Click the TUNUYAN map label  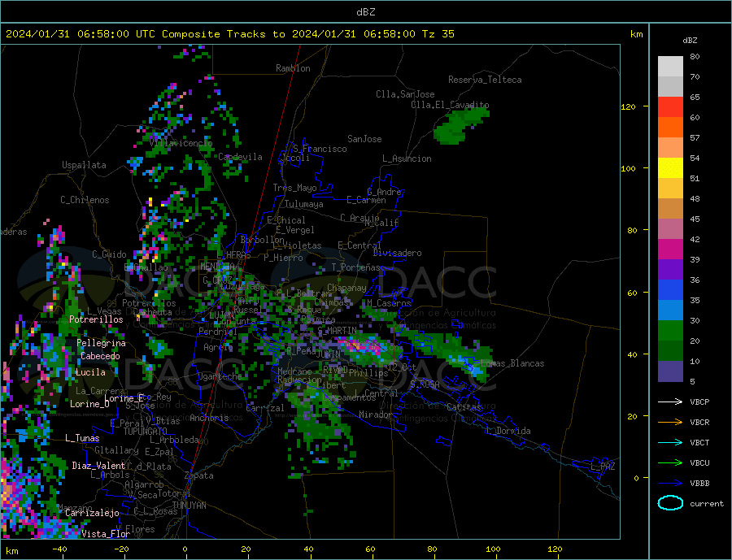[x=189, y=506]
